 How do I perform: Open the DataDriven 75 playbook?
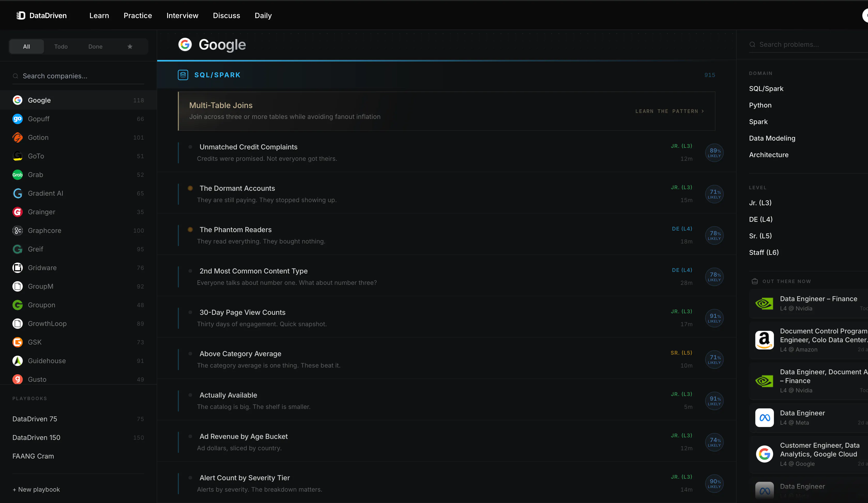tap(78, 419)
